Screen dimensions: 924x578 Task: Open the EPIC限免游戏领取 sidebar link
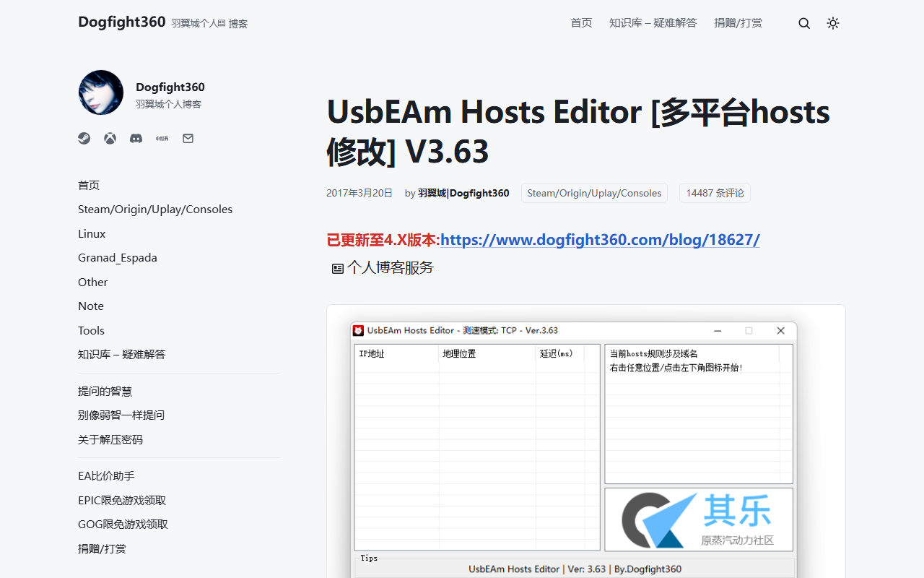[x=122, y=500]
